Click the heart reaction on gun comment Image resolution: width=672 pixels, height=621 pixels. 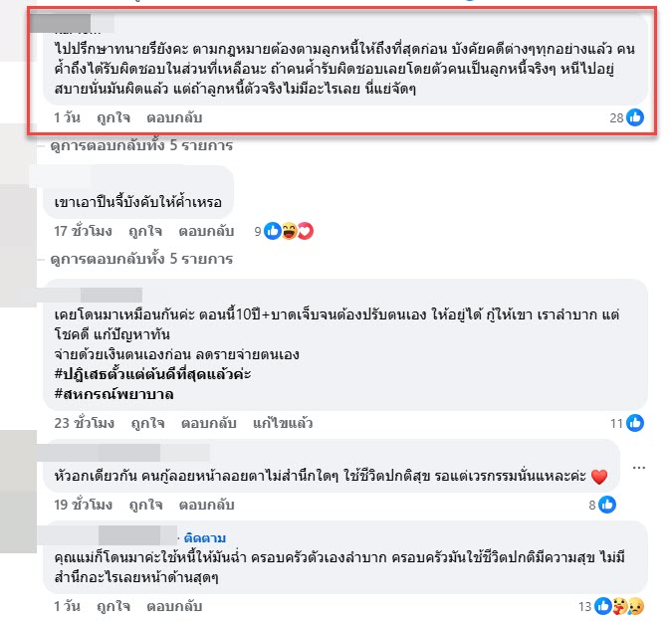coord(306,231)
